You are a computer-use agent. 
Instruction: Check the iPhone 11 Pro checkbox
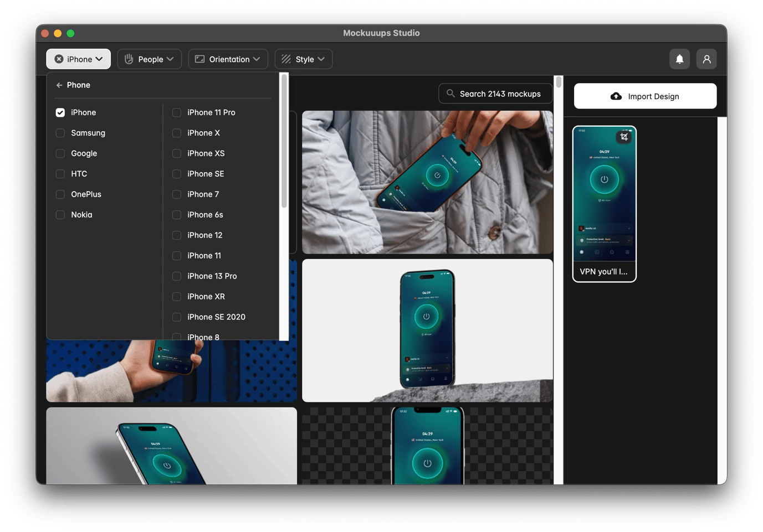point(177,112)
